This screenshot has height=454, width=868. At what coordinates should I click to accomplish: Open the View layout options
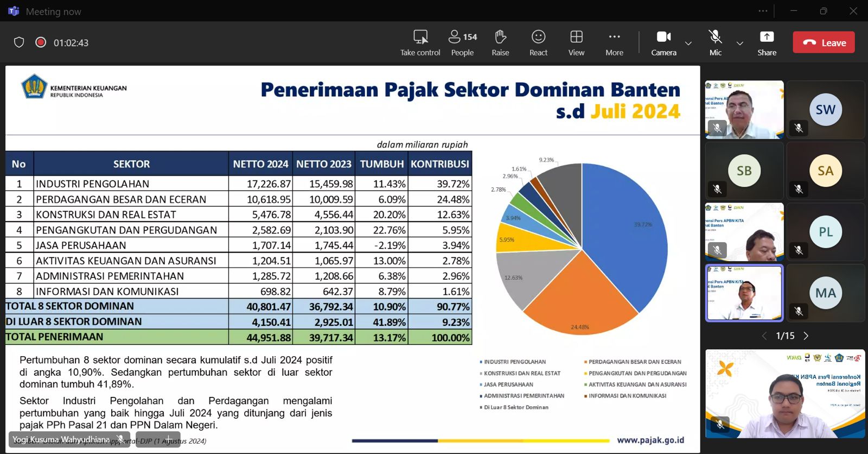(576, 37)
